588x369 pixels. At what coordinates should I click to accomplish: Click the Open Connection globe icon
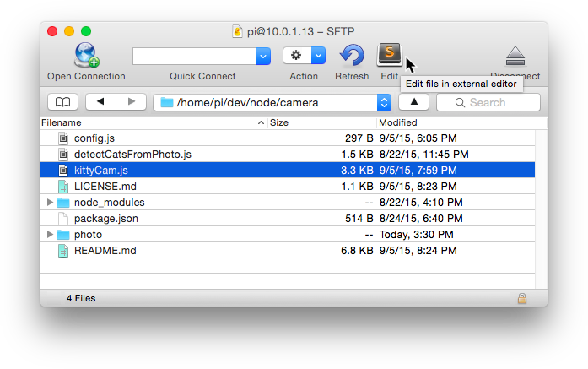(x=86, y=56)
